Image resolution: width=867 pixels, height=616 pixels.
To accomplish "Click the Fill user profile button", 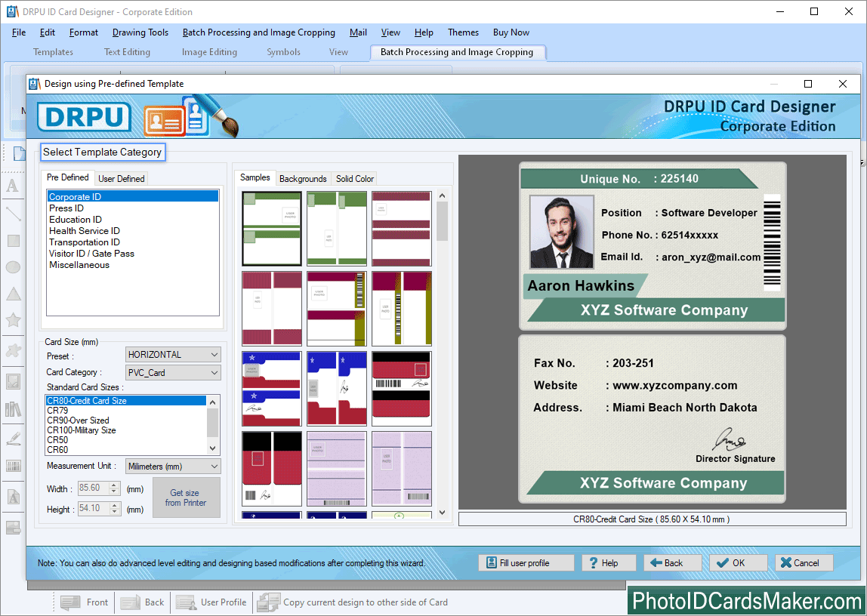I will click(x=526, y=562).
